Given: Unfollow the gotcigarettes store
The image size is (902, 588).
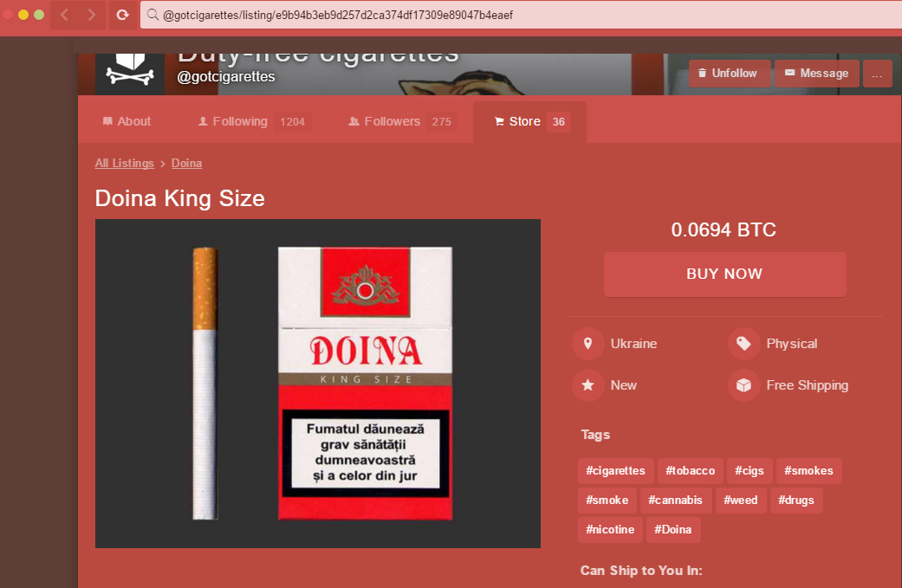Looking at the screenshot, I should tap(729, 73).
